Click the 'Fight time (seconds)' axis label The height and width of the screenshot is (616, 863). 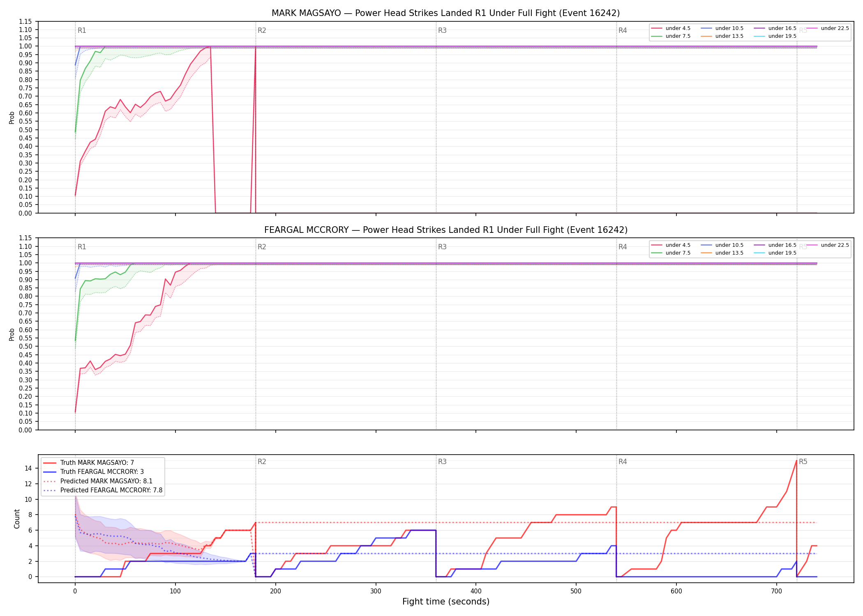(446, 602)
